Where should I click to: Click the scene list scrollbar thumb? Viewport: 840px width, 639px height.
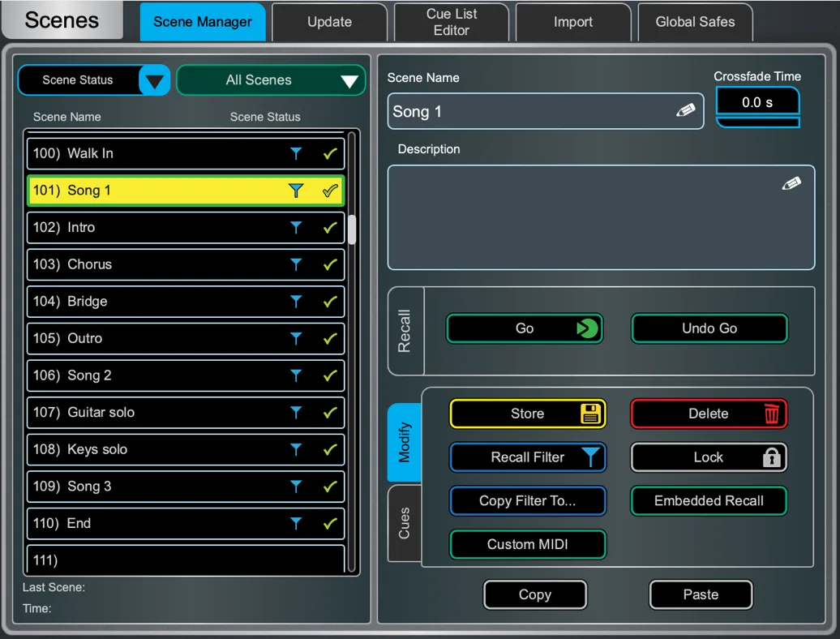coord(352,229)
